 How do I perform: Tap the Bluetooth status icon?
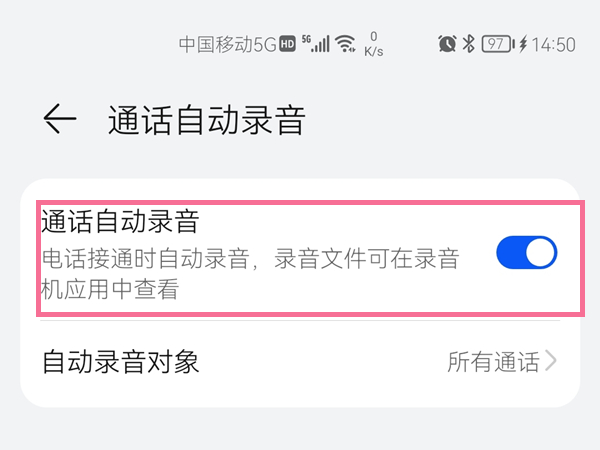[x=468, y=44]
